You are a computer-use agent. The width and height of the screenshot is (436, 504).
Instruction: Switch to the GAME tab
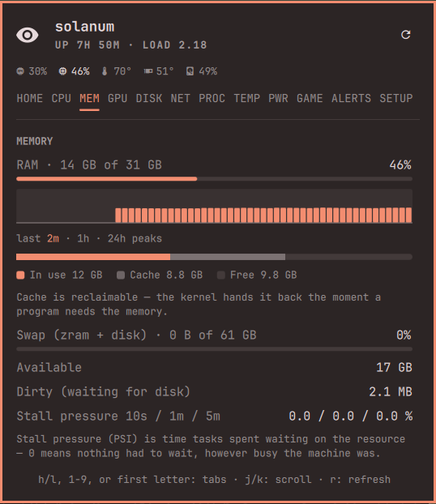pos(310,98)
